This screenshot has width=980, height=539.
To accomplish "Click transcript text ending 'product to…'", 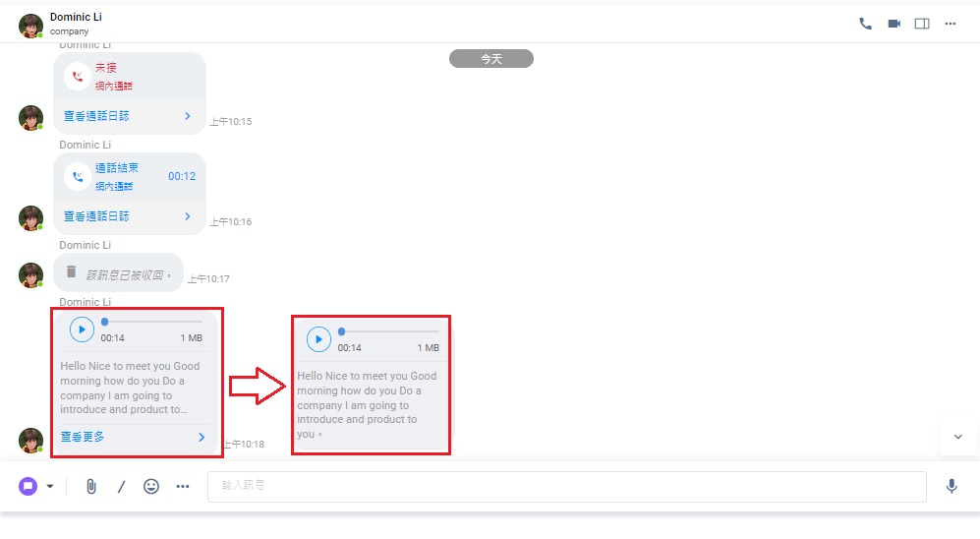I will [x=130, y=388].
